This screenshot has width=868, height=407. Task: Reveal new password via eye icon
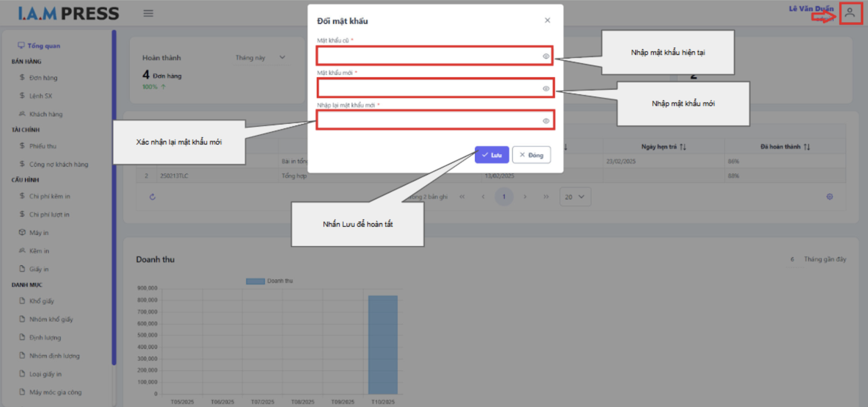click(546, 88)
